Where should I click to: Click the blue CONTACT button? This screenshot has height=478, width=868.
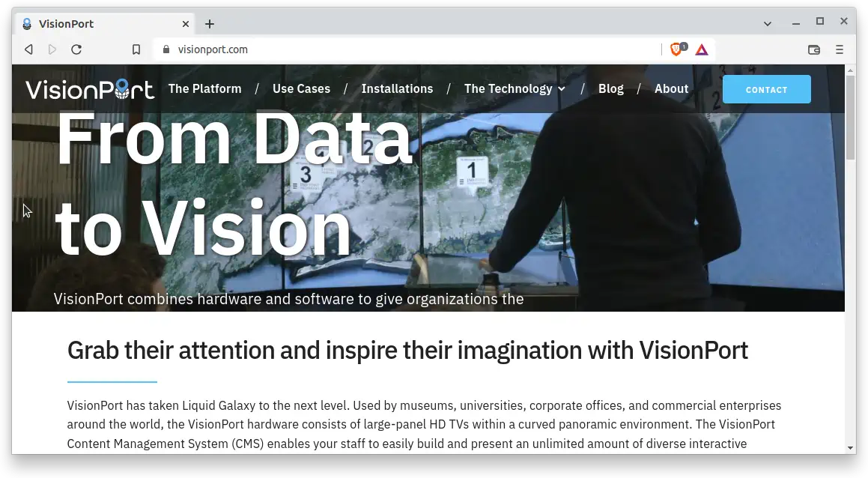click(x=767, y=89)
